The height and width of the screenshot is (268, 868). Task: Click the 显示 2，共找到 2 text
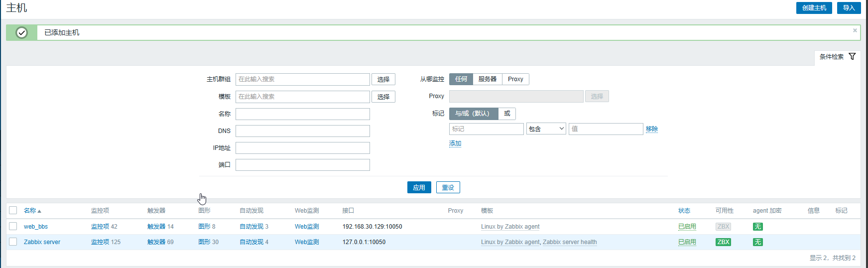tap(832, 258)
